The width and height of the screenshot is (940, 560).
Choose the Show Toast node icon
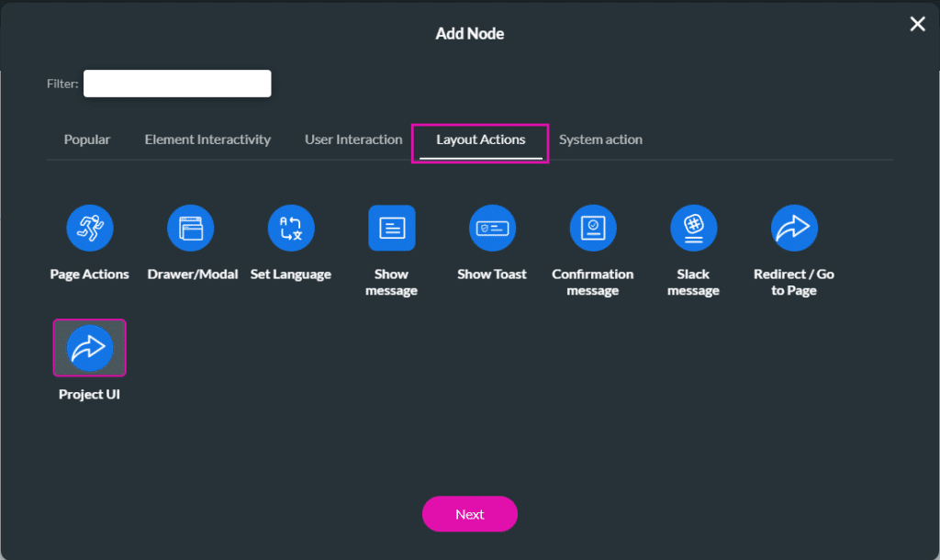coord(492,228)
